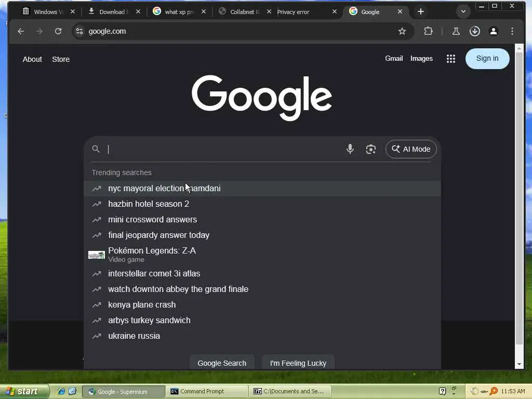Viewport: 532px width, 399px height.
Task: Start voice search with the microphone
Action: click(x=350, y=149)
